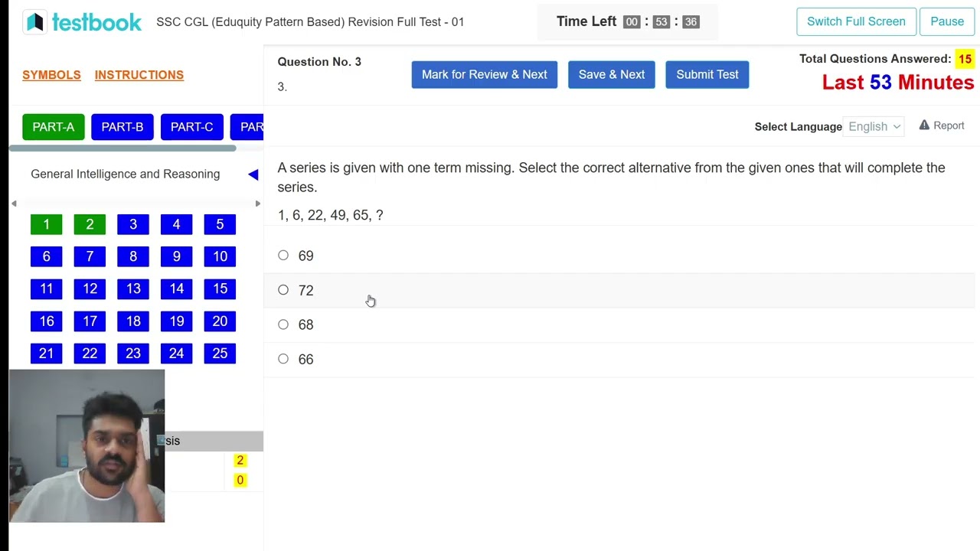Open the PART-B section tab
The image size is (980, 551).
click(x=122, y=127)
